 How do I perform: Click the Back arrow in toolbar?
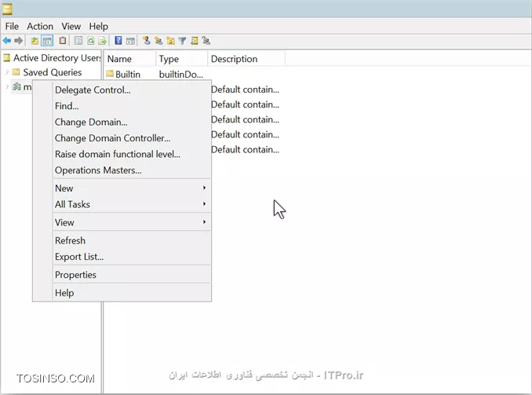(7, 41)
